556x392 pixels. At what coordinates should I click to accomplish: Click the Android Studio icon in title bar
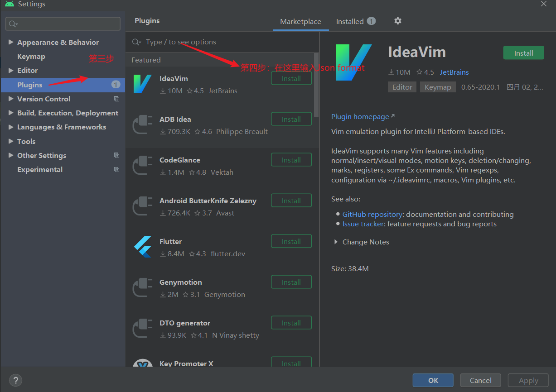tap(9, 4)
